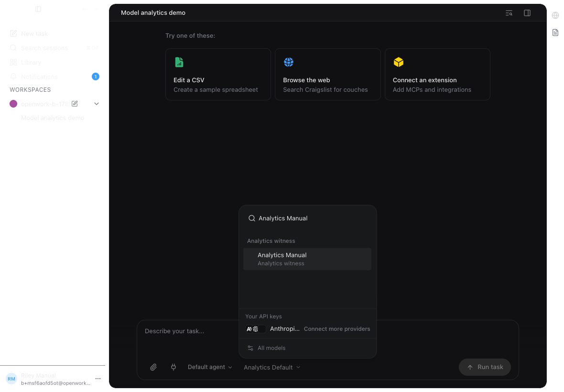Click the model search input field

pos(307,218)
